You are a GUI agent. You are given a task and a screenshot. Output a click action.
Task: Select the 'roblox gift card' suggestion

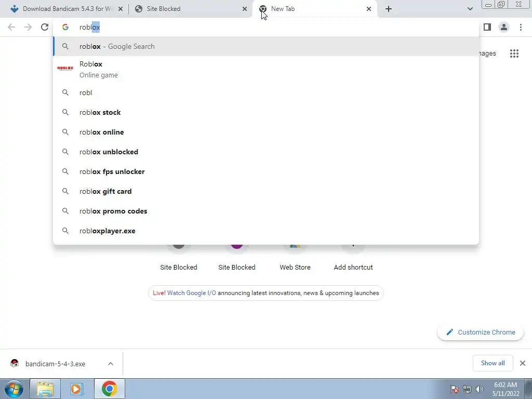[266, 191]
